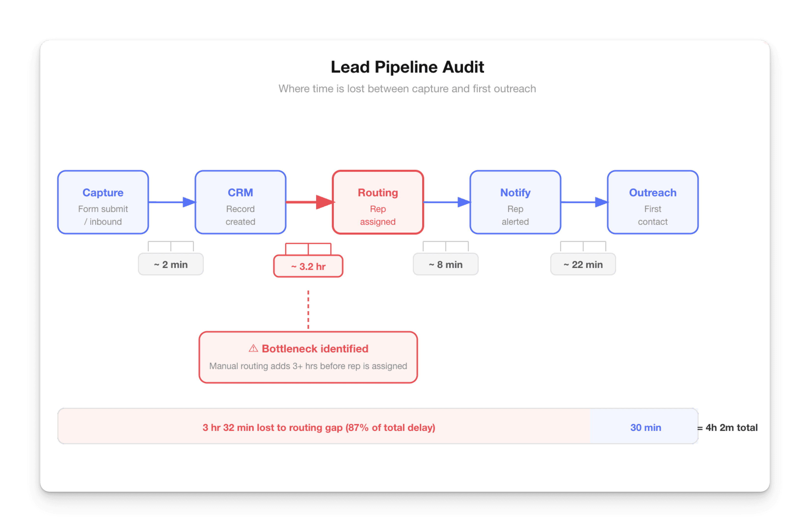Viewport: 810px width, 532px height.
Task: Click the blue arrow between Capture and CRM
Action: coord(172,202)
